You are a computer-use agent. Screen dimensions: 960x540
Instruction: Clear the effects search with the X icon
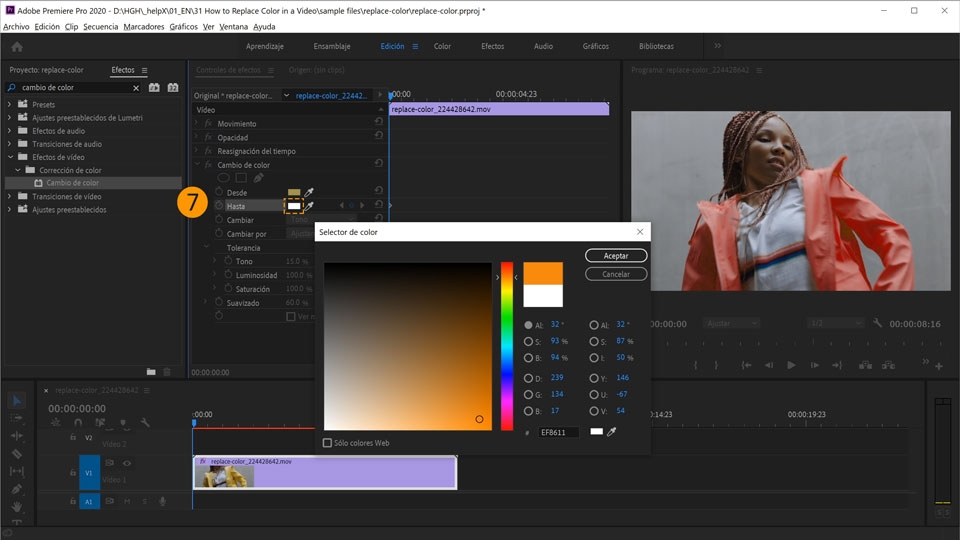point(136,88)
